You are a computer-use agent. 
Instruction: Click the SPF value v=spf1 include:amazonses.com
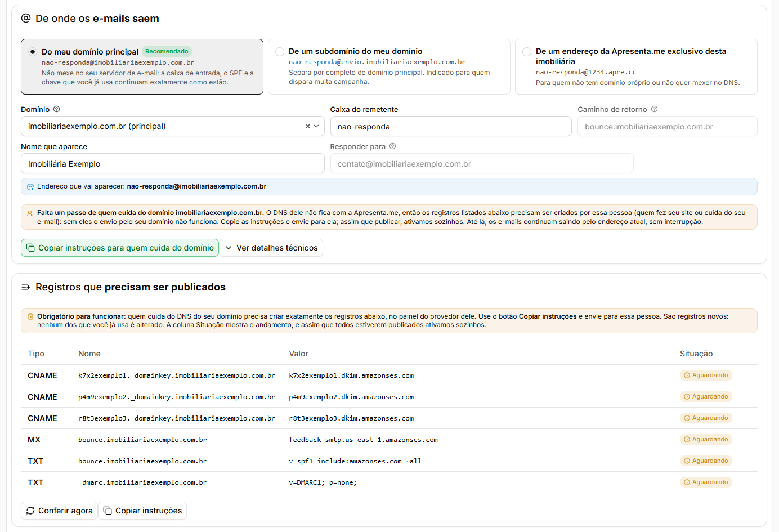(355, 461)
